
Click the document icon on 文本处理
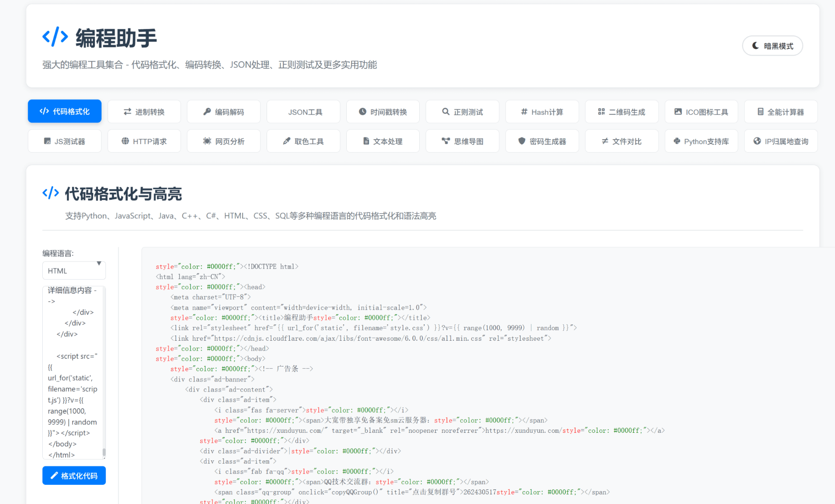click(x=366, y=141)
